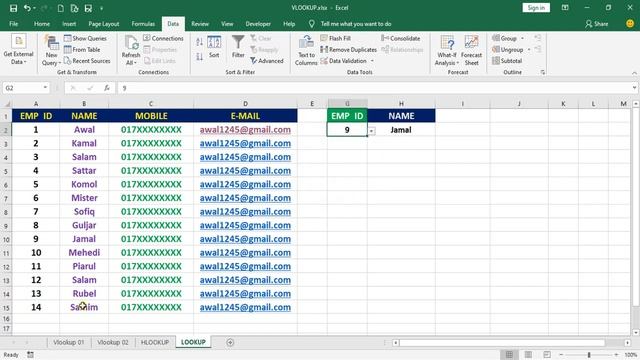Switch to the Home tab
640x360 pixels.
pyautogui.click(x=42, y=24)
